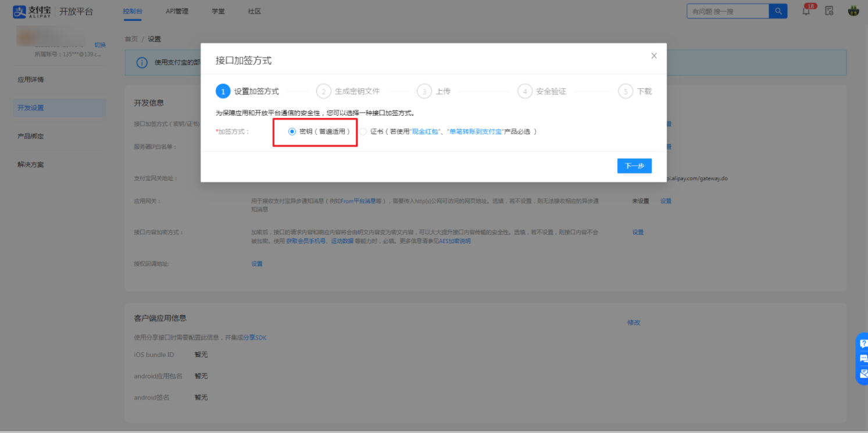868x433 pixels.
Task: Click the iOS bundle ID label
Action: [154, 355]
